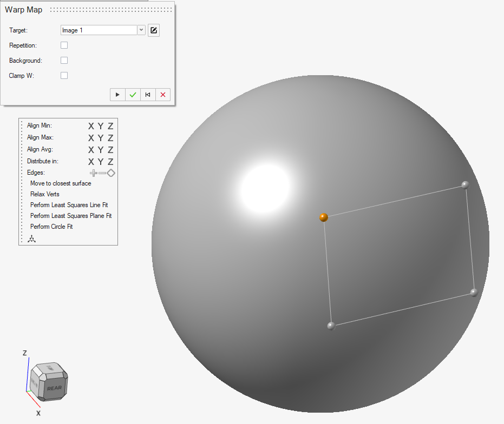Select Move to closest surface
Screen dimensions: 504x424
pyautogui.click(x=61, y=183)
